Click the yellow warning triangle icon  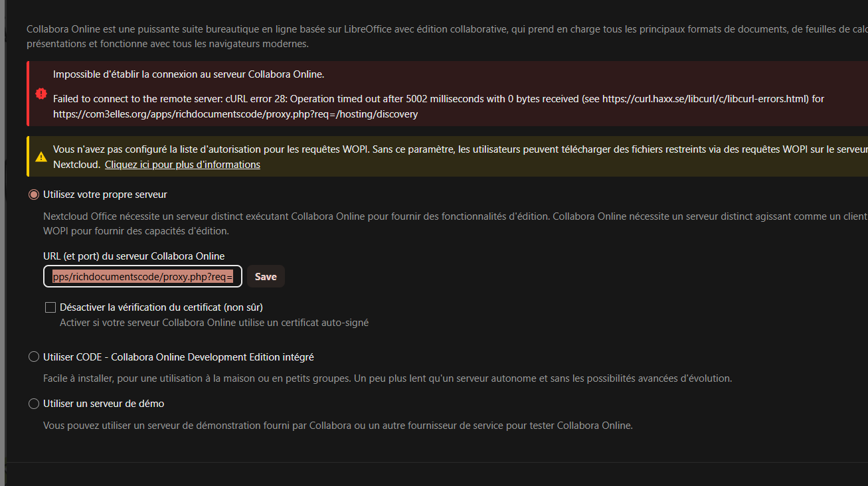click(x=41, y=157)
